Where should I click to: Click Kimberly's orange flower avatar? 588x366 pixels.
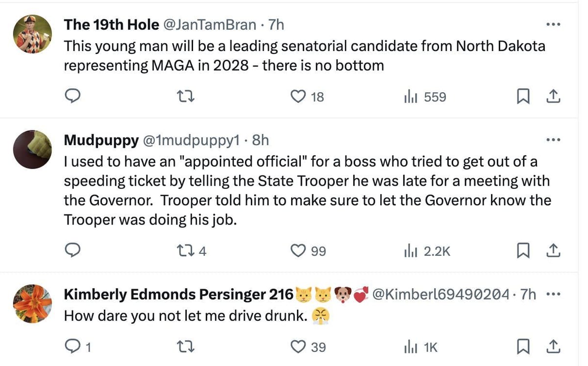[x=32, y=304]
